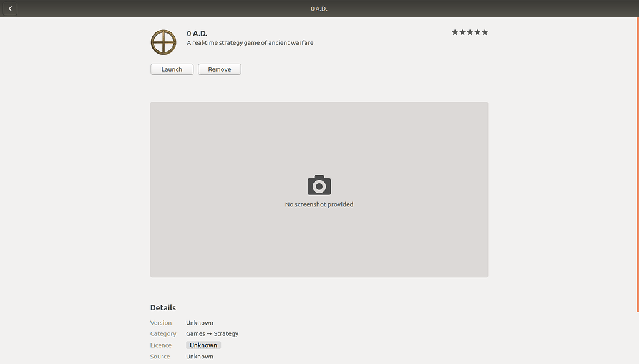
Task: Click the Licence row label
Action: click(x=160, y=345)
